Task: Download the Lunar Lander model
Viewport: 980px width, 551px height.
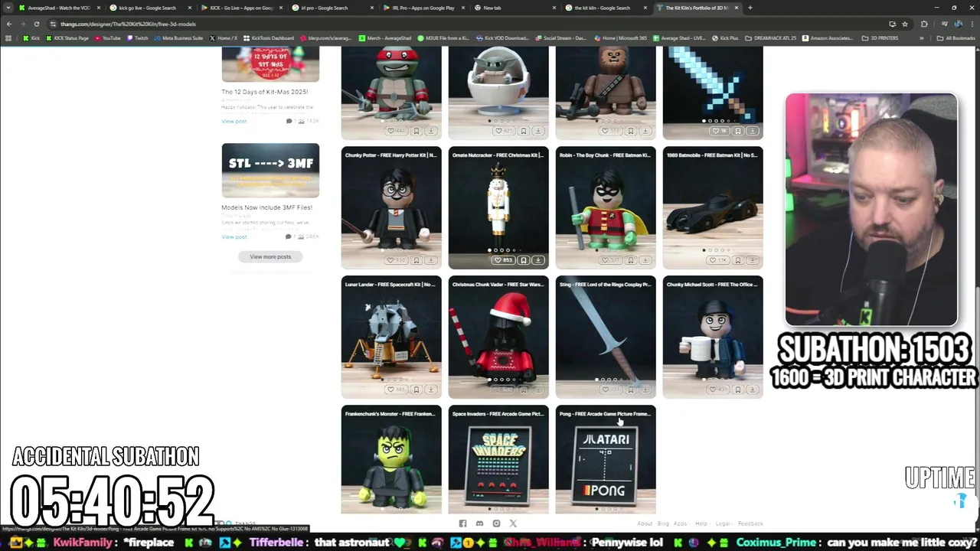Action: point(431,390)
